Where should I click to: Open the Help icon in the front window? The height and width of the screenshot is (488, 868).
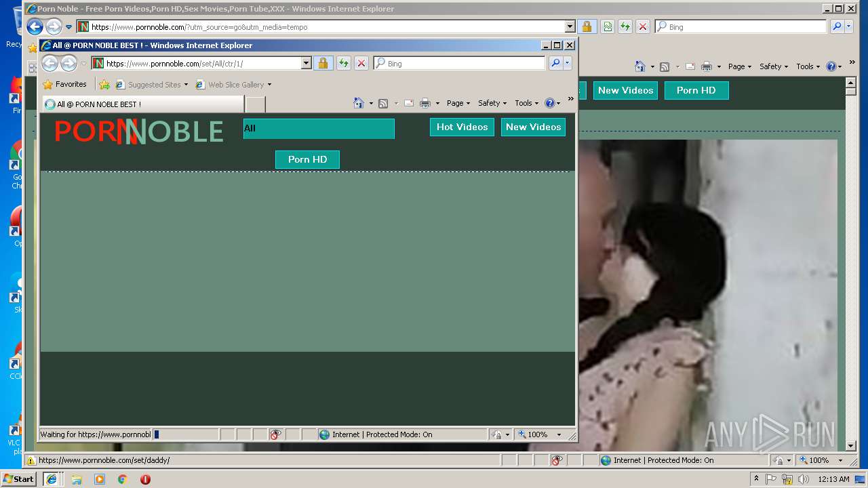point(549,103)
